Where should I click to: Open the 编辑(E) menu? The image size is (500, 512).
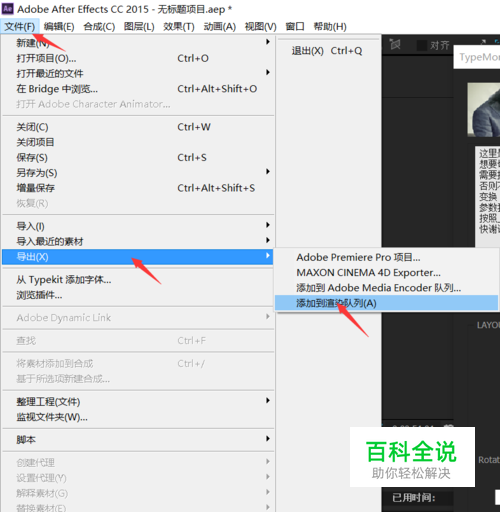[x=59, y=26]
